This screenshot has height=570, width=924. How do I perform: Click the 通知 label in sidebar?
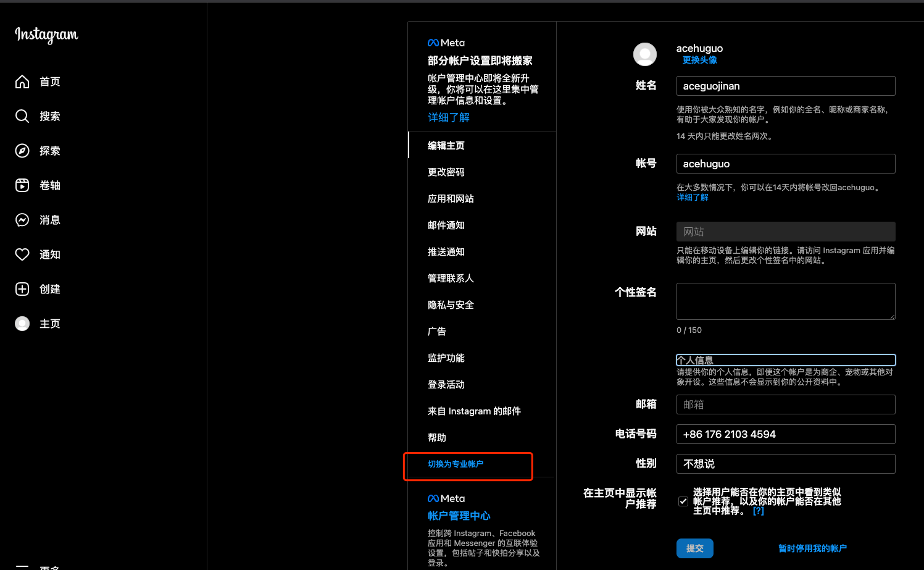[x=50, y=254]
